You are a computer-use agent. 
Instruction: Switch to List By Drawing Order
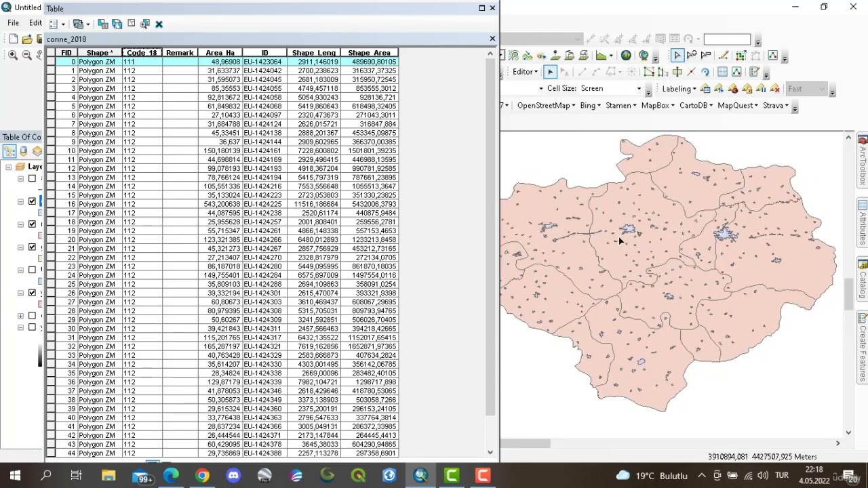10,152
